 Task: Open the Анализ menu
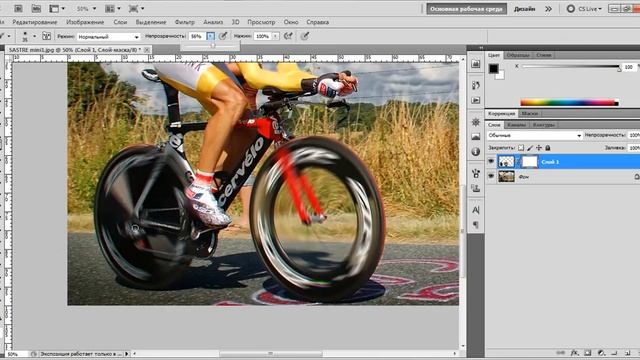coord(213,22)
